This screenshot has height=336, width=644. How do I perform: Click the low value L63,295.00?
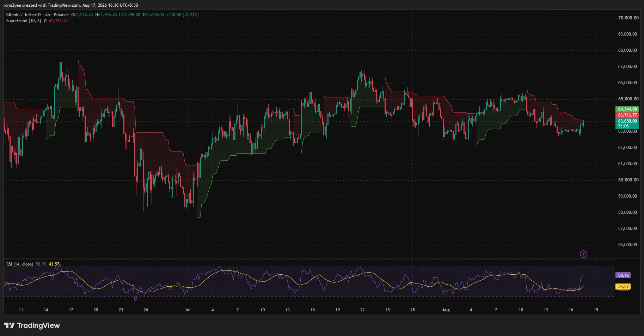point(130,15)
